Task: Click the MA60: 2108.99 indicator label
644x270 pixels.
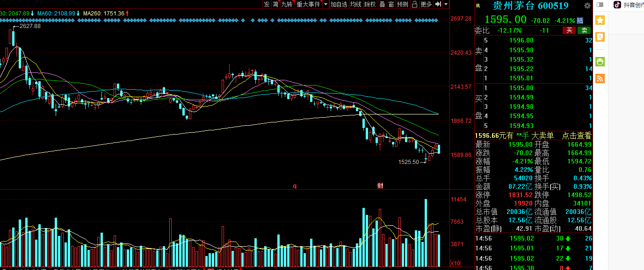Action: 55,14
